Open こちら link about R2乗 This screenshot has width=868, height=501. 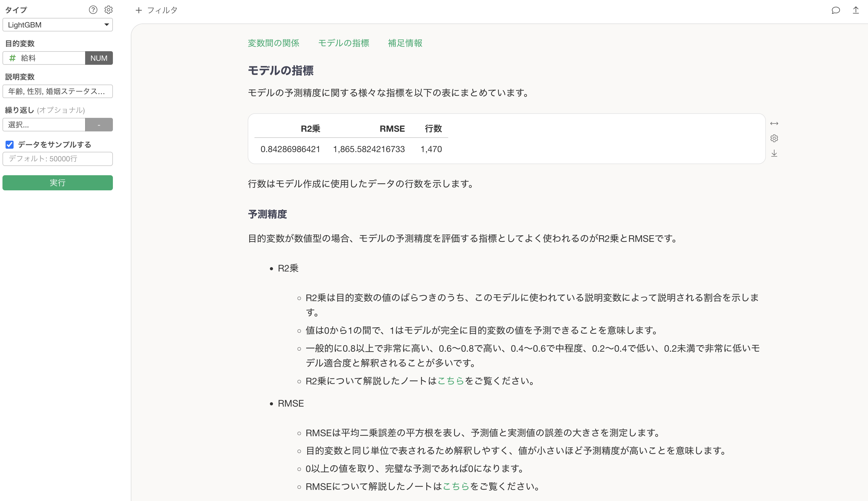click(451, 381)
